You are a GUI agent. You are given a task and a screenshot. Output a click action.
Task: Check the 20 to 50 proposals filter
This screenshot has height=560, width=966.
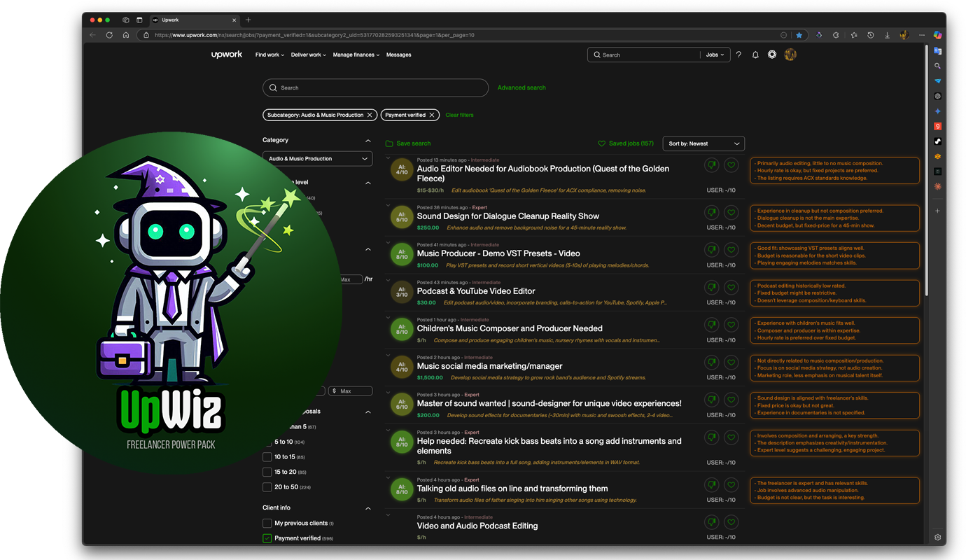tap(267, 486)
